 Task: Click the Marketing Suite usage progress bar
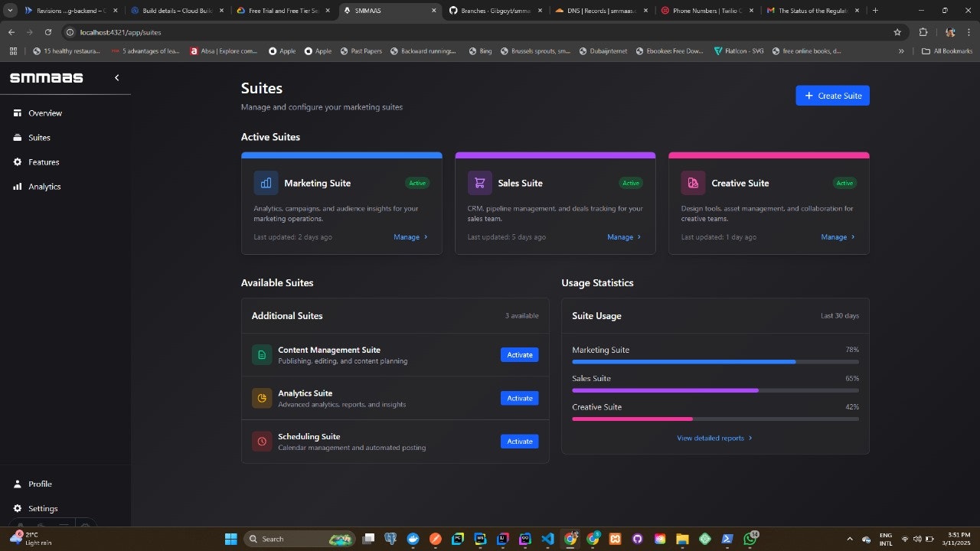[715, 361]
